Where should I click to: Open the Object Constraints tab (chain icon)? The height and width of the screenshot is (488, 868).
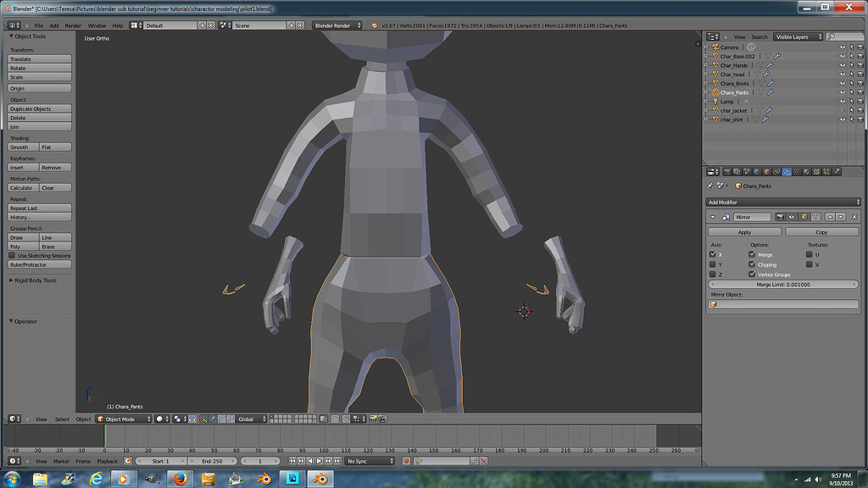tap(776, 171)
